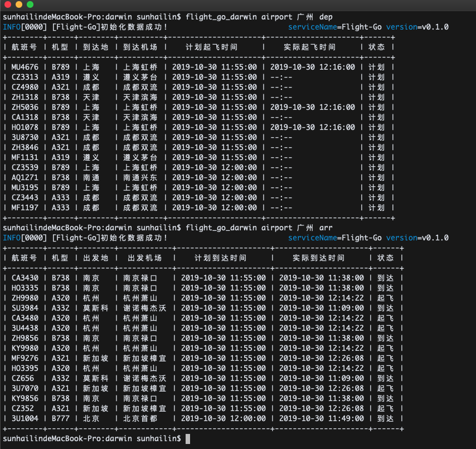Click flight number CA3430 in arrivals table

tap(25, 278)
